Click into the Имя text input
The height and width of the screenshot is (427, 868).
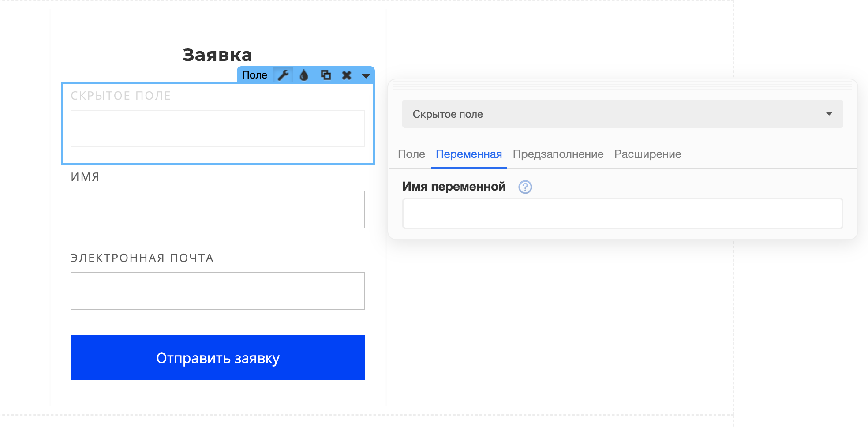218,210
